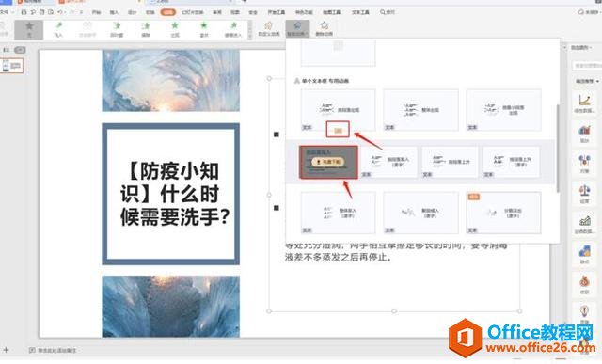This screenshot has width=602, height=364.
Task: Open the 自定义动画 custom animation pane
Action: [x=269, y=29]
